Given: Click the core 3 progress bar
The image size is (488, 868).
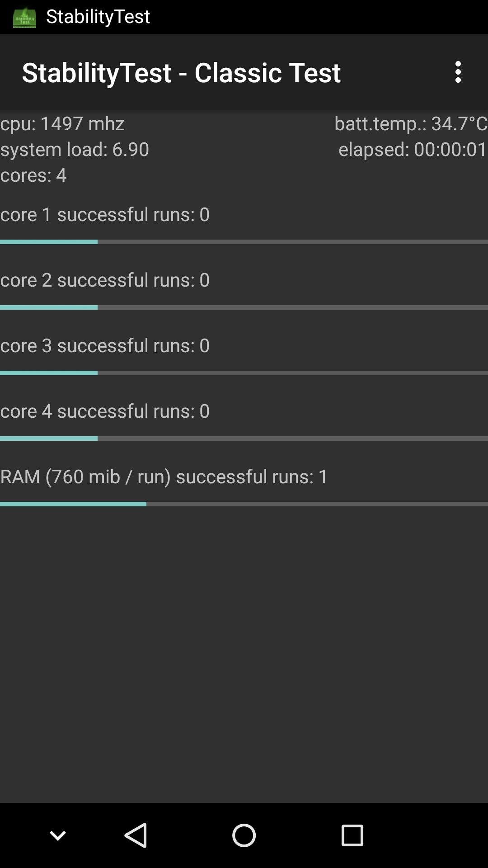Looking at the screenshot, I should click(244, 373).
